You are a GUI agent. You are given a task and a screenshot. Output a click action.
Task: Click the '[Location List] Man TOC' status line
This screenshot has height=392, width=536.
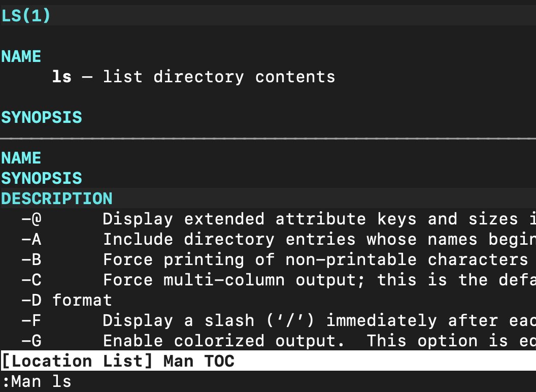point(118,361)
